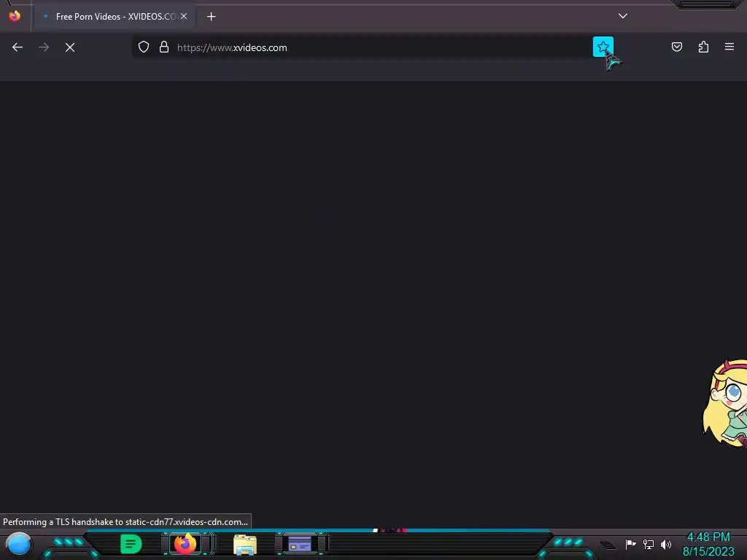Screen dimensions: 747x560
Task: Save page to Pocket
Action: 677,47
